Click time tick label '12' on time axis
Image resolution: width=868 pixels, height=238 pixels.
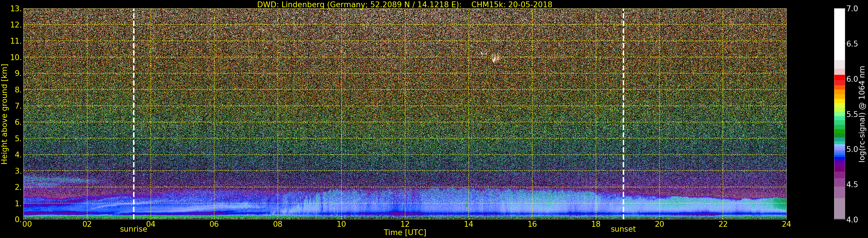point(405,224)
